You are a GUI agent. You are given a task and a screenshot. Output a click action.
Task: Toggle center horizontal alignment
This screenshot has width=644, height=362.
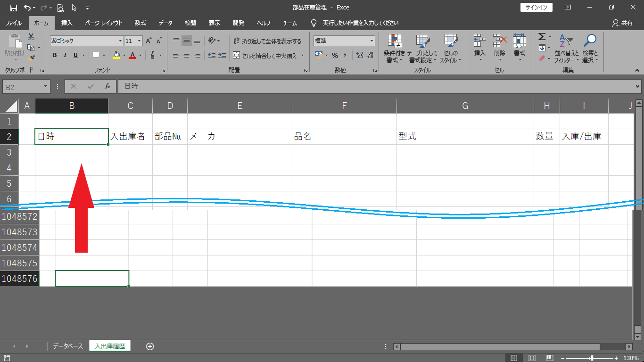click(187, 55)
